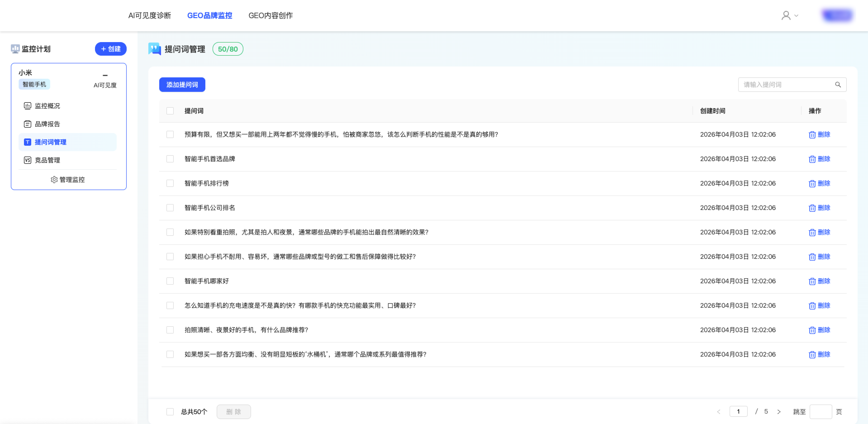Click trash icon for 智能手机首选品牌 row
868x424 pixels.
[x=812, y=159]
